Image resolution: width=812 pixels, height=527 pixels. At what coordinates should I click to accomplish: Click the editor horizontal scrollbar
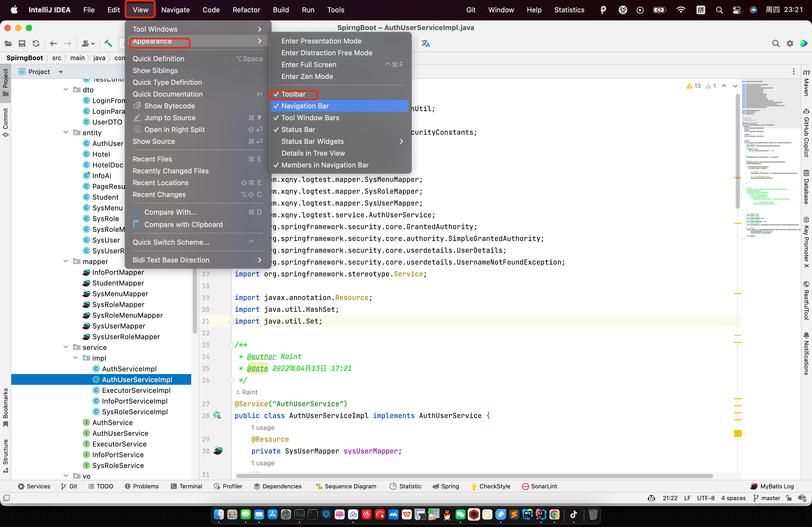(x=474, y=476)
